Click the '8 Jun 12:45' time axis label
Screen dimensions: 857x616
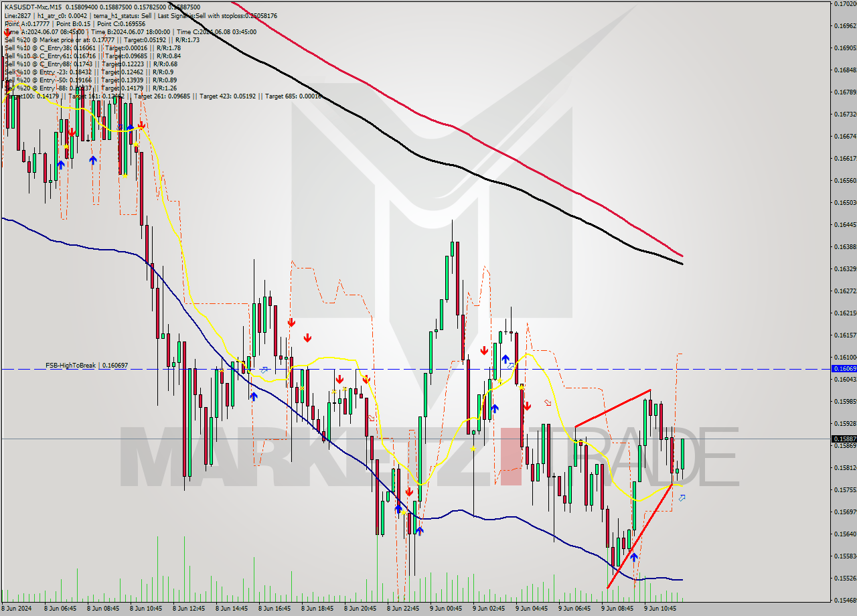click(x=189, y=609)
